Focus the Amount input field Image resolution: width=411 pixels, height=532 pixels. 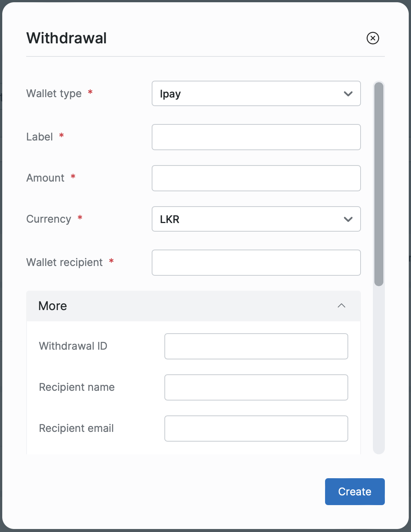pos(256,178)
